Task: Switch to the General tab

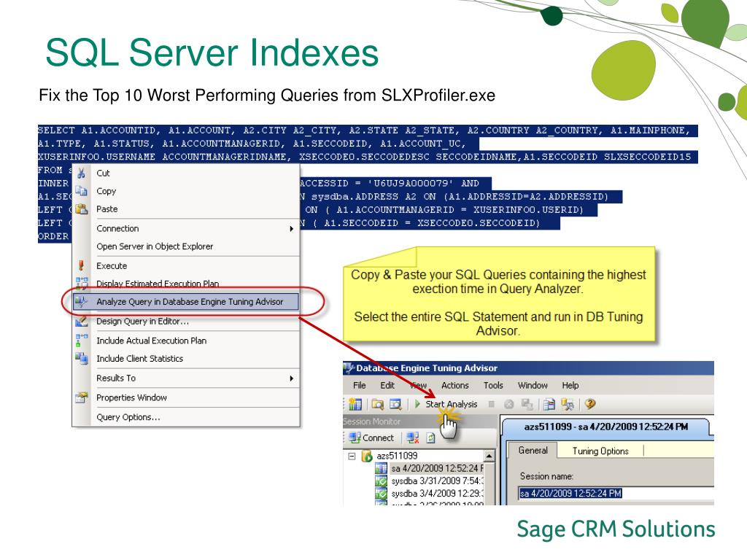Action: (x=533, y=451)
